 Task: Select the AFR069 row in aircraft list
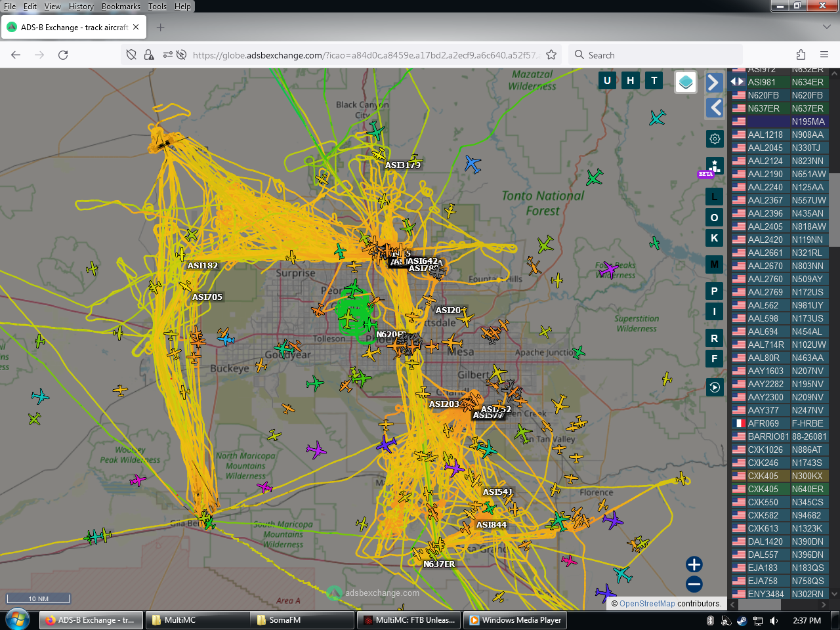pyautogui.click(x=779, y=423)
